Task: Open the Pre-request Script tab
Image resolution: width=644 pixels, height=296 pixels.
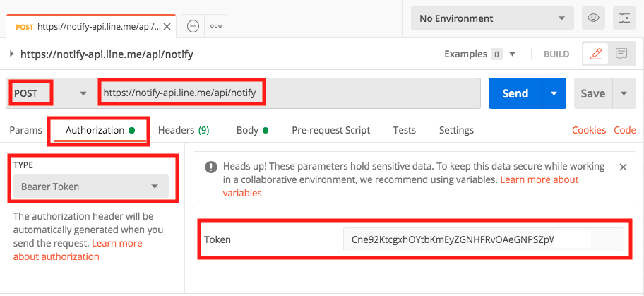Action: (x=330, y=130)
